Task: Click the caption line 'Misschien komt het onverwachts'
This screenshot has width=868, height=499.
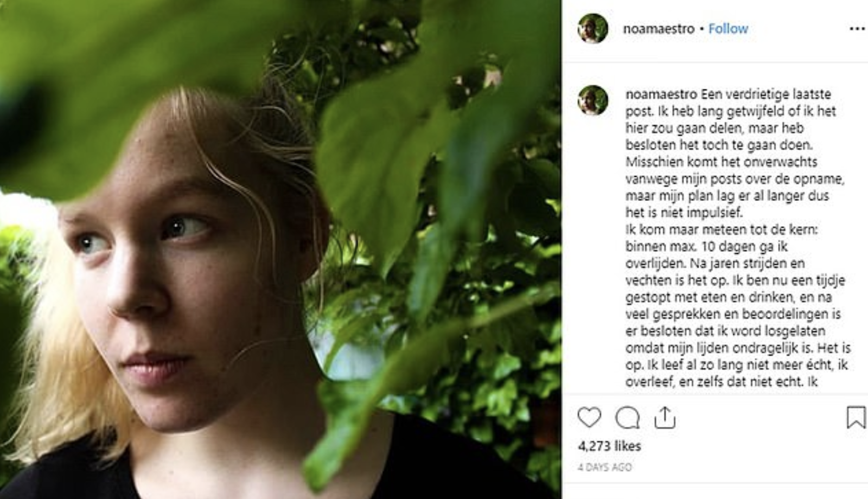Action: (x=722, y=162)
